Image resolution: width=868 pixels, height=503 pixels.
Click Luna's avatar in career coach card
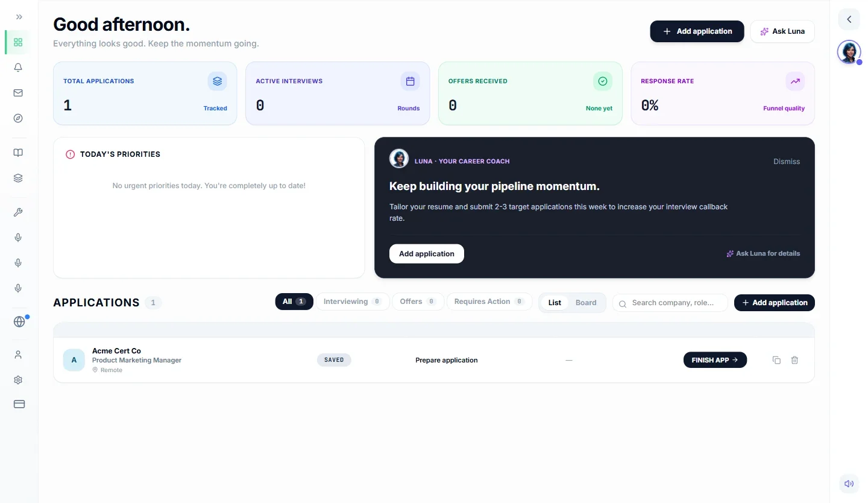click(x=399, y=159)
